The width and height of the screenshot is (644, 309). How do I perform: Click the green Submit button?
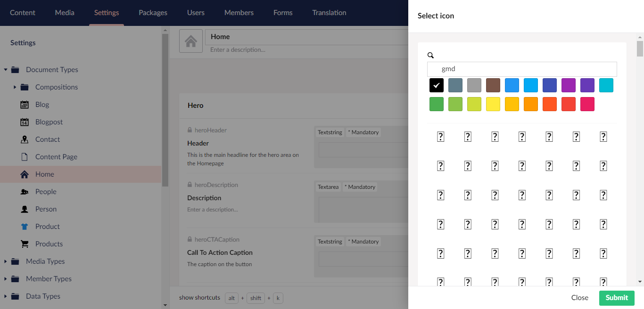(617, 298)
